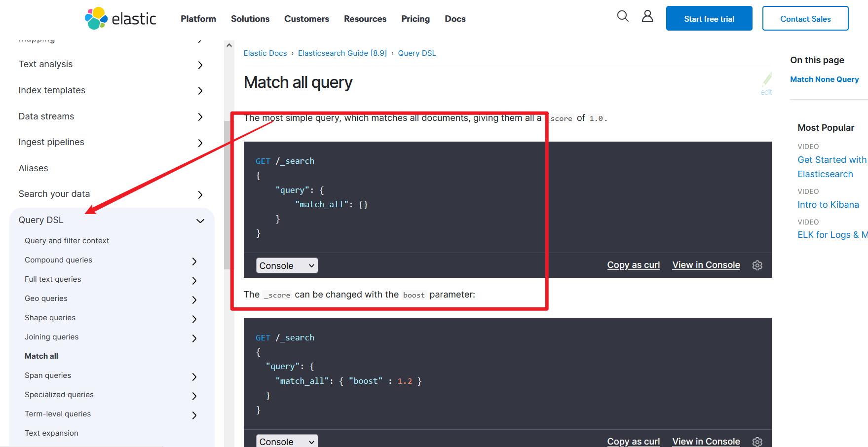
Task: Copy boost example as curl
Action: [633, 442]
